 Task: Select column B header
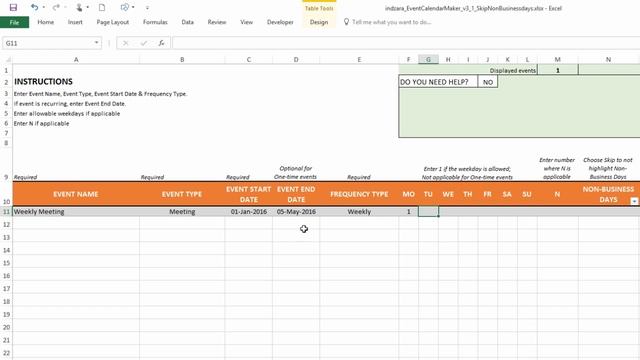point(182,60)
